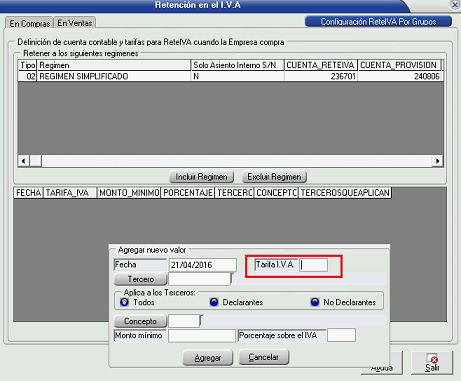Select the 236701 account cell
461x381 pixels.
click(x=321, y=76)
